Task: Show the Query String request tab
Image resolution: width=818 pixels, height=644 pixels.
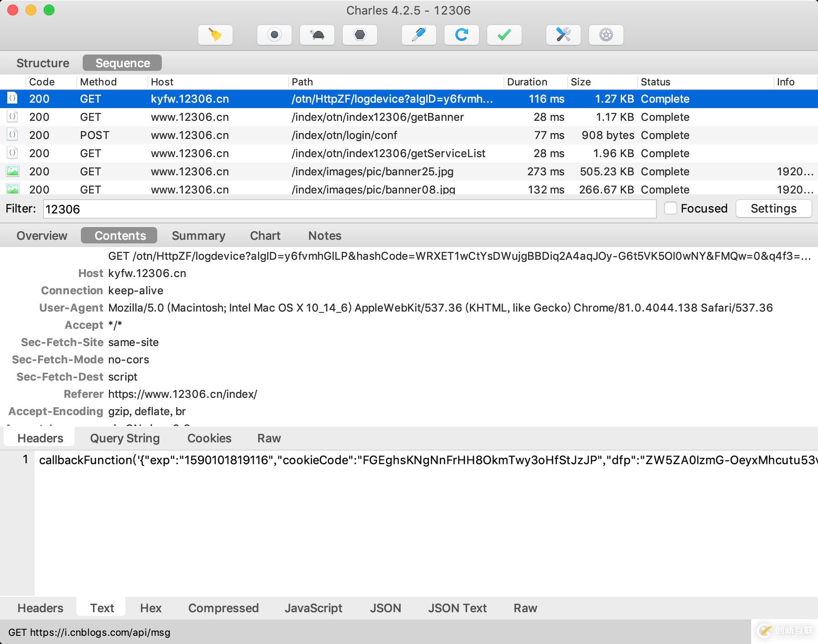Action: click(x=125, y=438)
